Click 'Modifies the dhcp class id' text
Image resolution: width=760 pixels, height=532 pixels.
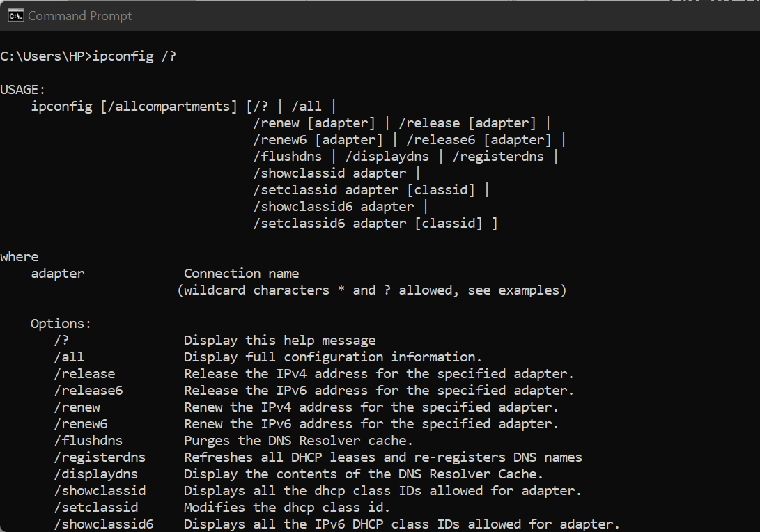(287, 508)
